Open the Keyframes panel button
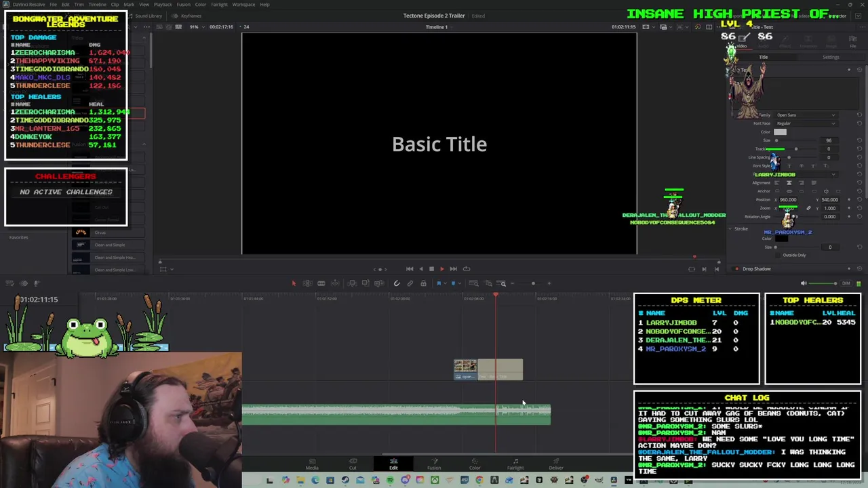This screenshot has width=868, height=488. pos(188,16)
